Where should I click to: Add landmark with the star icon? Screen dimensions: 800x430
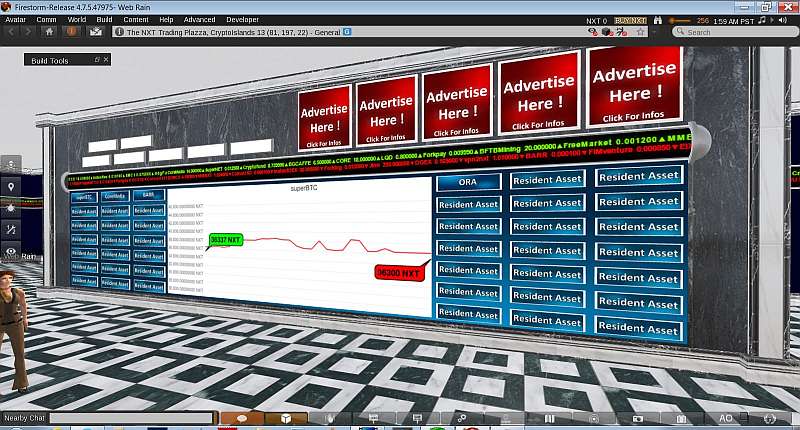[x=641, y=32]
